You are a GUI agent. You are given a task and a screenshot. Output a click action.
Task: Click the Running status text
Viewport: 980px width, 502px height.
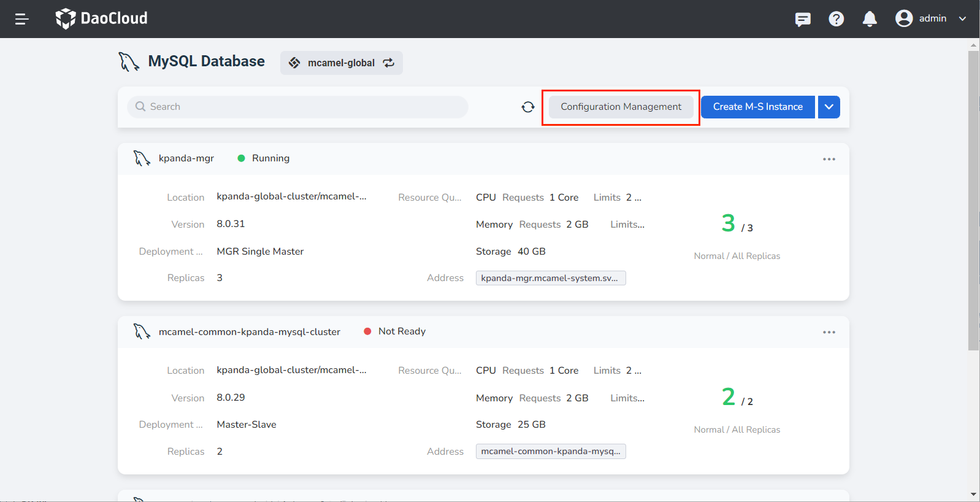click(x=270, y=158)
